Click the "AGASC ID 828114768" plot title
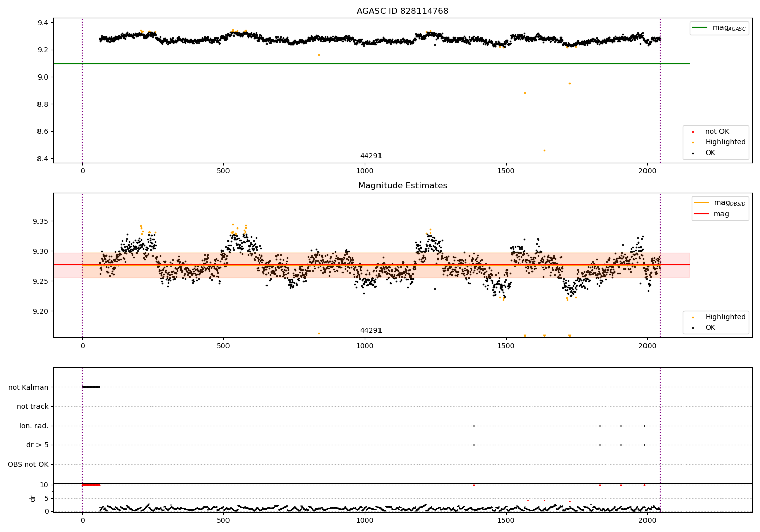Image resolution: width=760 pixels, height=532 pixels. (x=402, y=11)
